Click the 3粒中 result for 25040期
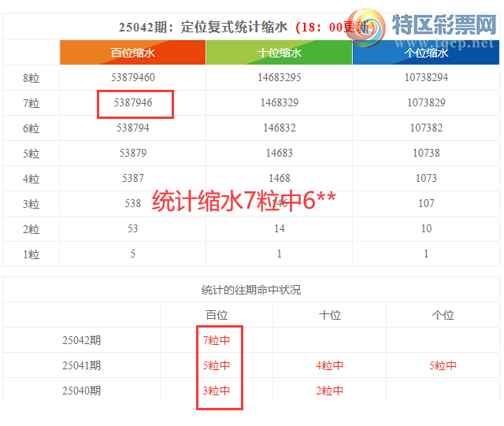The width and height of the screenshot is (504, 426). 217,390
